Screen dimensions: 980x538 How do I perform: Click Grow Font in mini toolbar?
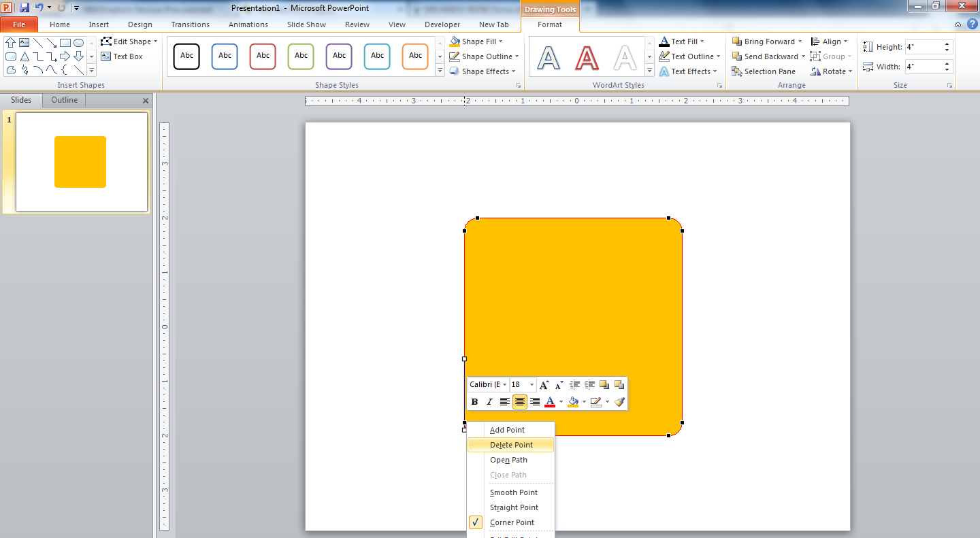[x=544, y=385]
